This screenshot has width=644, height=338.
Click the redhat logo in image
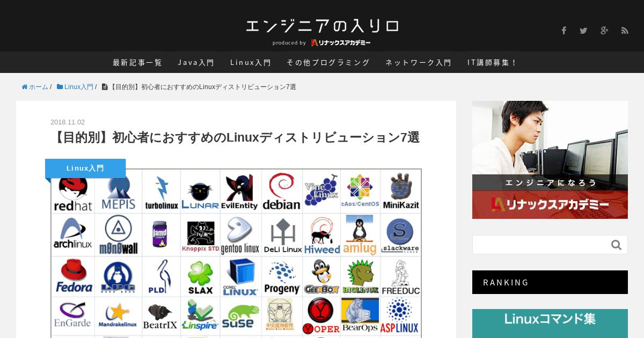pos(73,194)
